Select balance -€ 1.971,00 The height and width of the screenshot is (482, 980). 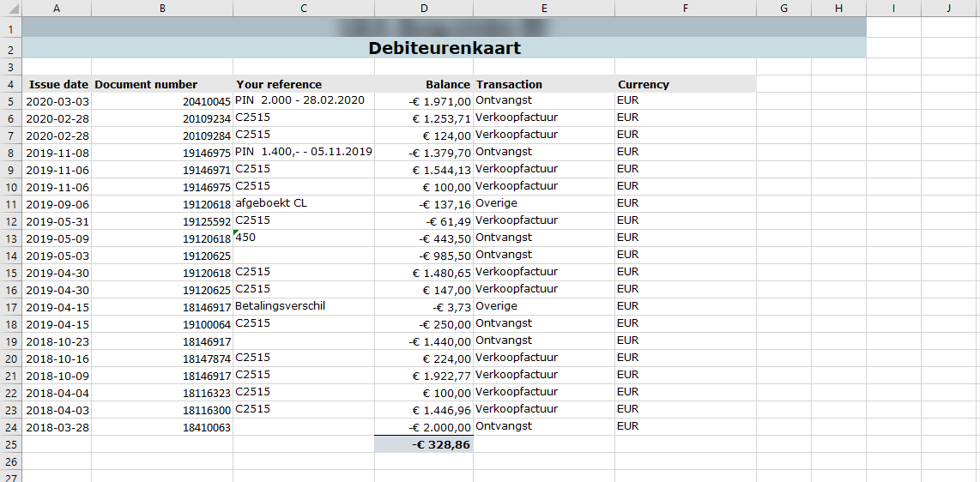click(x=425, y=101)
